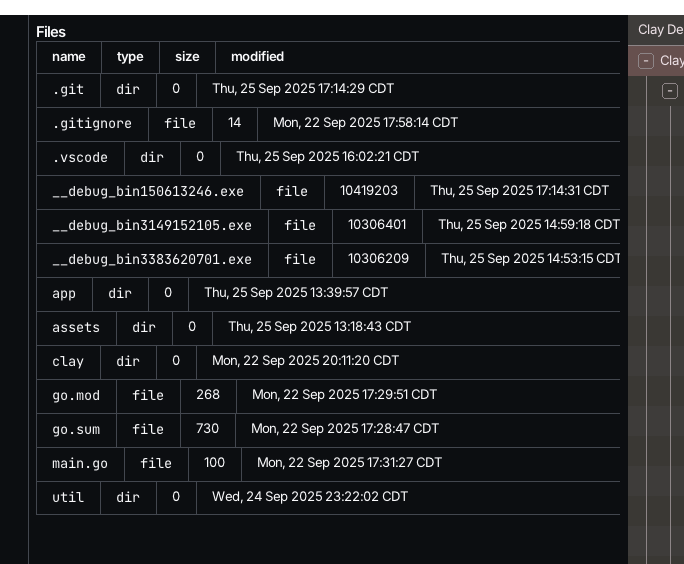Select __debug_bin3149152105.exe file name
The width and height of the screenshot is (684, 564).
tap(152, 225)
